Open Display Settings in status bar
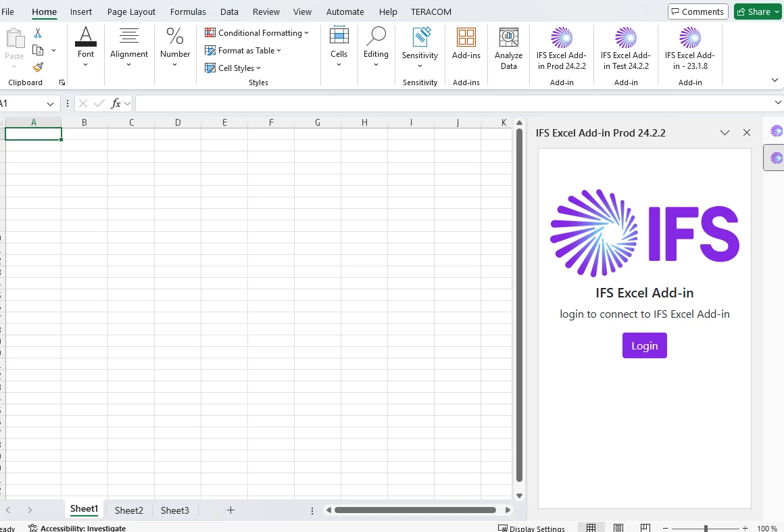The image size is (784, 532). [531, 529]
